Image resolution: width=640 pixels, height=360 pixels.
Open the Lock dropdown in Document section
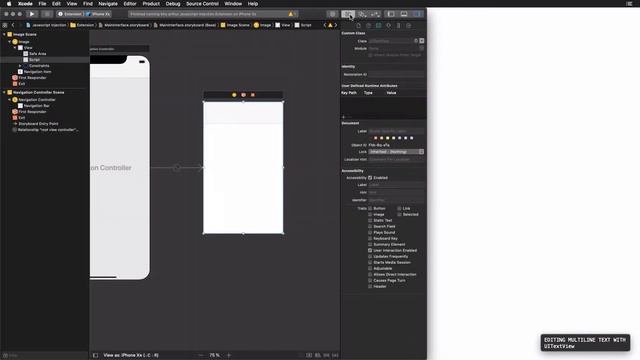(396, 152)
